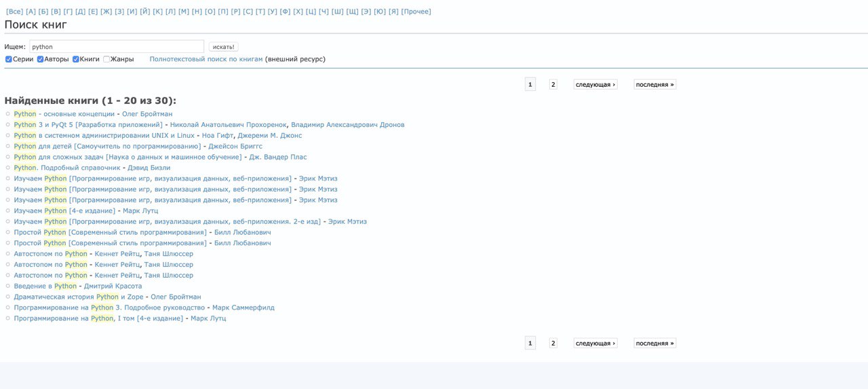Open the [Прочее] index link
The image size is (868, 389).
[x=416, y=12]
